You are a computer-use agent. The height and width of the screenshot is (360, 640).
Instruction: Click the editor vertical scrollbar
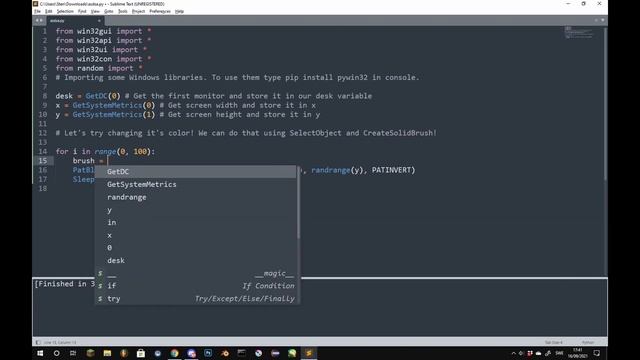(605, 103)
